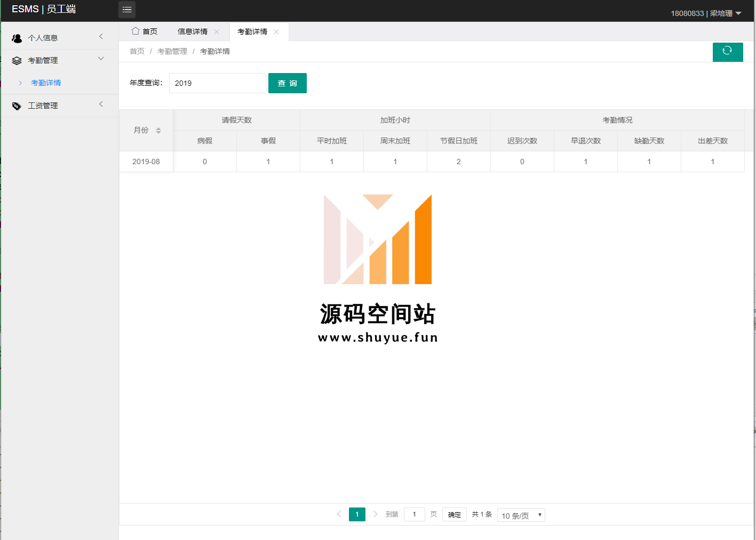
Task: Close the 考勤详情 tab
Action: (x=276, y=32)
